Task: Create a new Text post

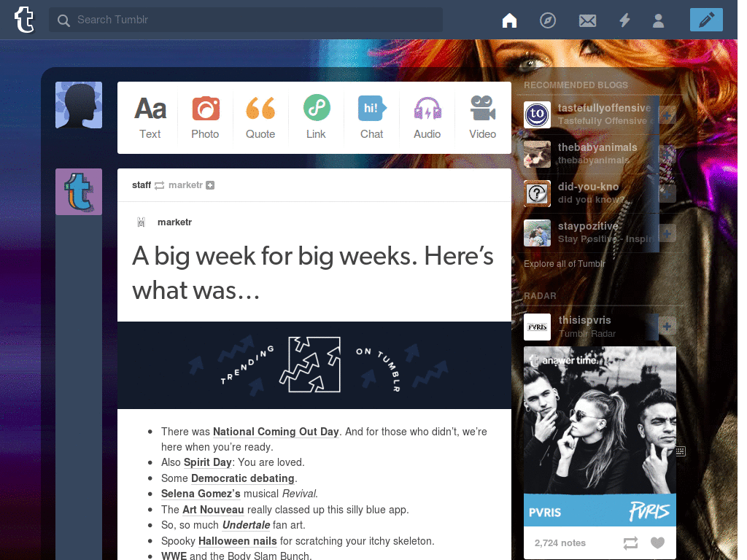Action: coord(150,117)
